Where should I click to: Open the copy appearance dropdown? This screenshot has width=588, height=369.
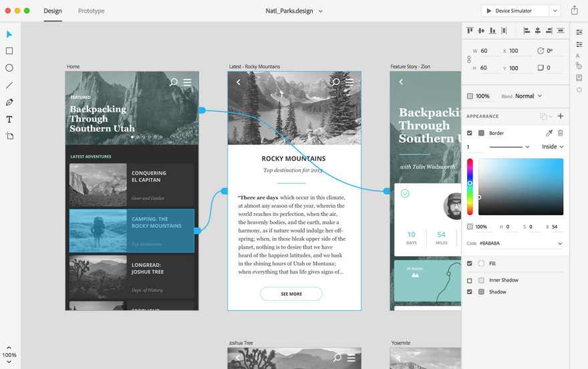546,116
